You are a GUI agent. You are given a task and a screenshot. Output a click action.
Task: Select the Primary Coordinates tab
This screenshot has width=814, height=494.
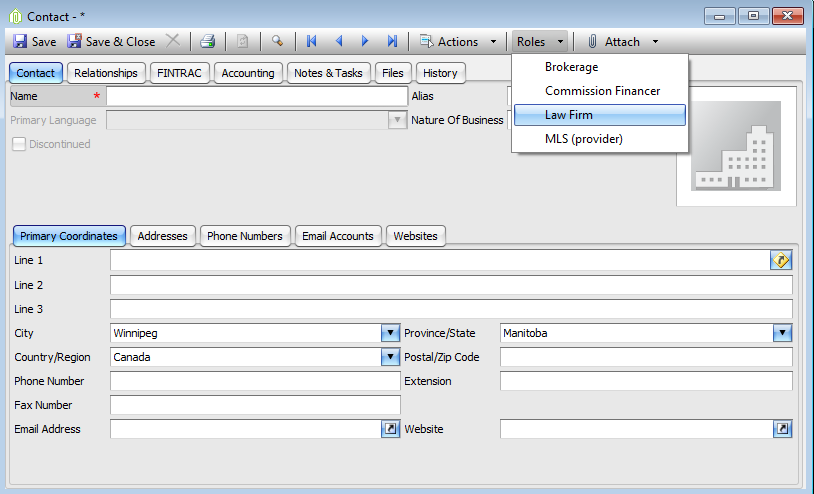[69, 236]
